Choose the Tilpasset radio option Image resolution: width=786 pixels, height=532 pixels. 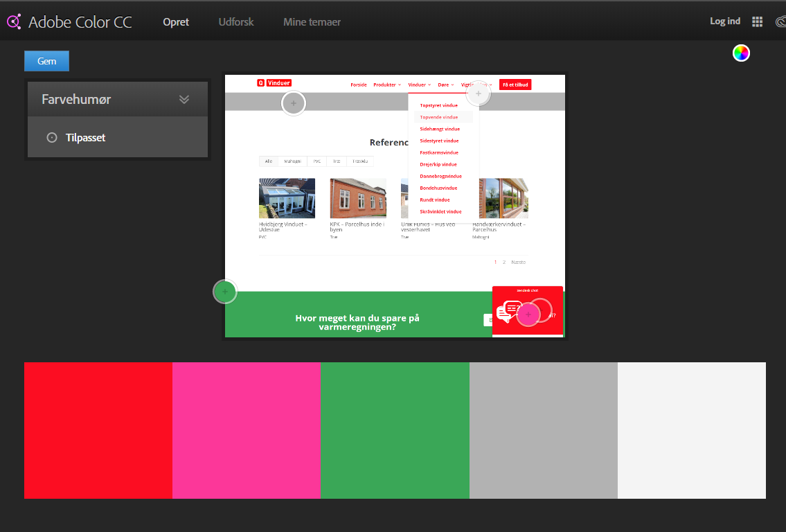pyautogui.click(x=52, y=138)
